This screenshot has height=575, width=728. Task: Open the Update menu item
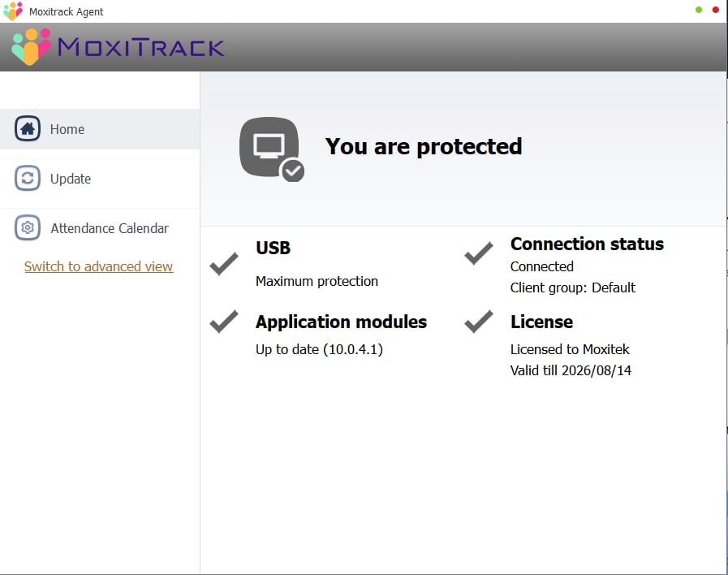pos(71,179)
